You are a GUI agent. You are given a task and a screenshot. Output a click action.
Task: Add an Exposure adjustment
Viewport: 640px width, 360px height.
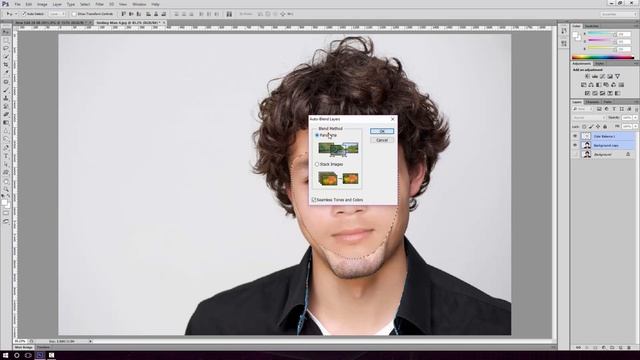(x=610, y=76)
